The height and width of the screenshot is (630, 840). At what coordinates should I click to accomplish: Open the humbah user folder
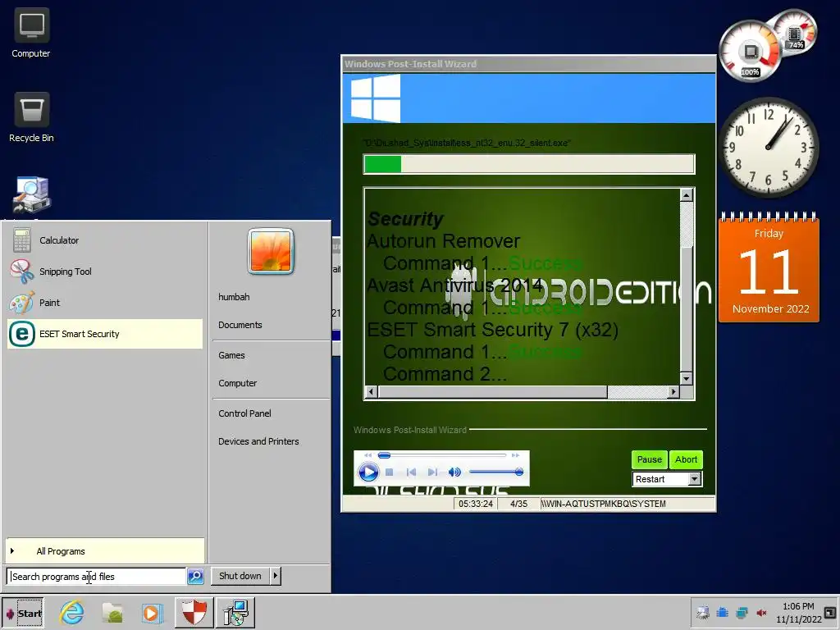[x=234, y=297]
